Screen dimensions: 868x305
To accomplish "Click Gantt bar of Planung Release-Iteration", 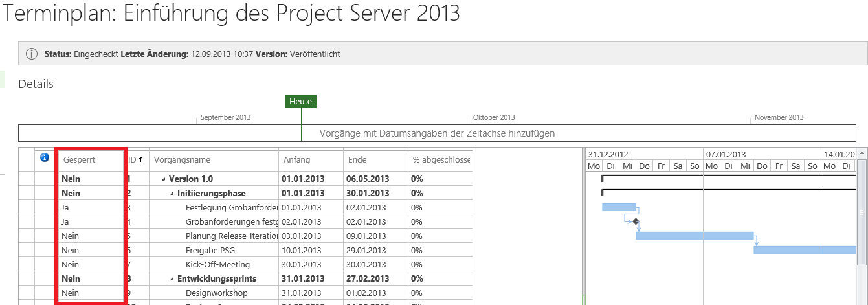I will [695, 236].
